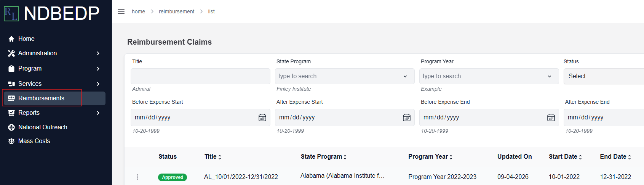Open calendar picker for Before Expense End
The width and height of the screenshot is (644, 185).
click(551, 117)
